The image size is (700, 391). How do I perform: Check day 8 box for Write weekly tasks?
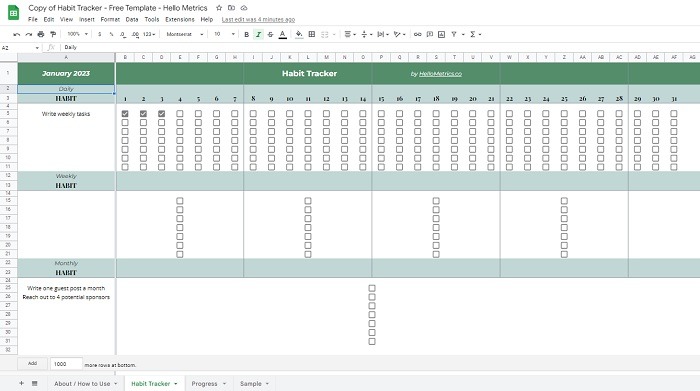(x=253, y=114)
